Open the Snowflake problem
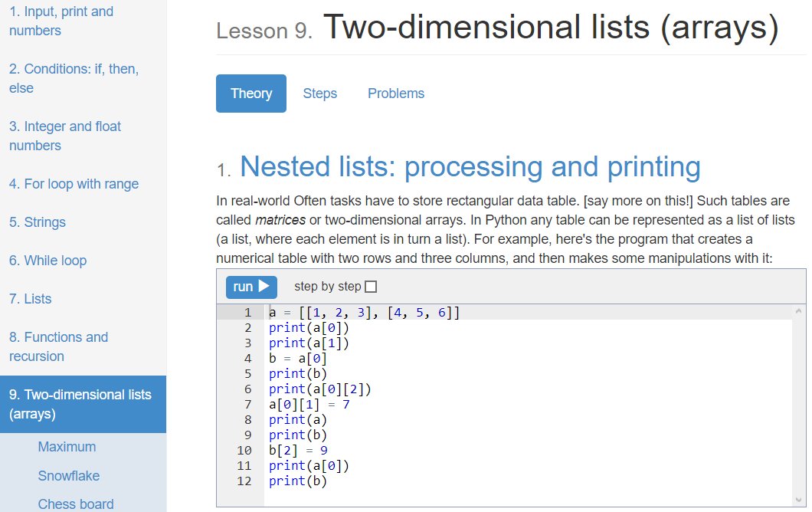Viewport: 812px width, 512px height. (x=69, y=476)
